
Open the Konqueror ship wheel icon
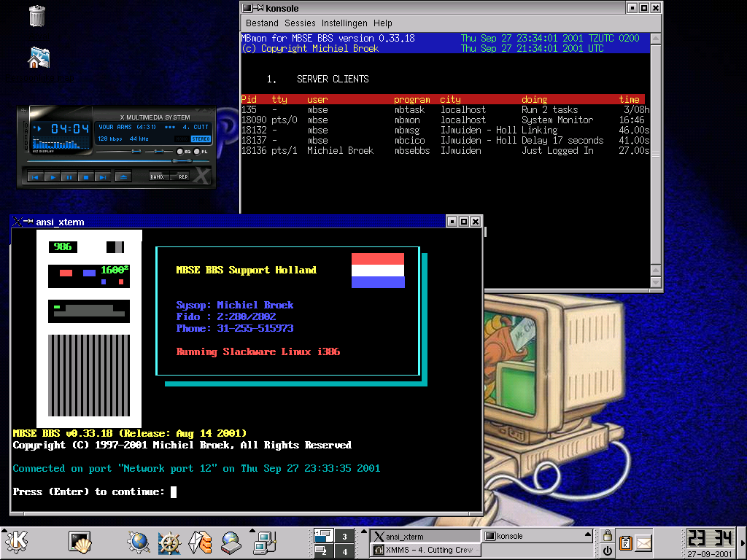point(169,542)
